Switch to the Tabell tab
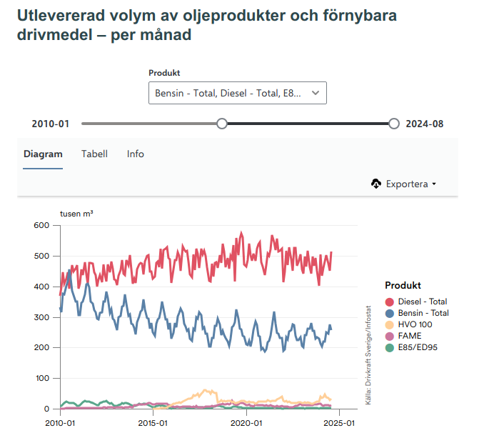Screen dimensions: 479x448 pos(94,154)
